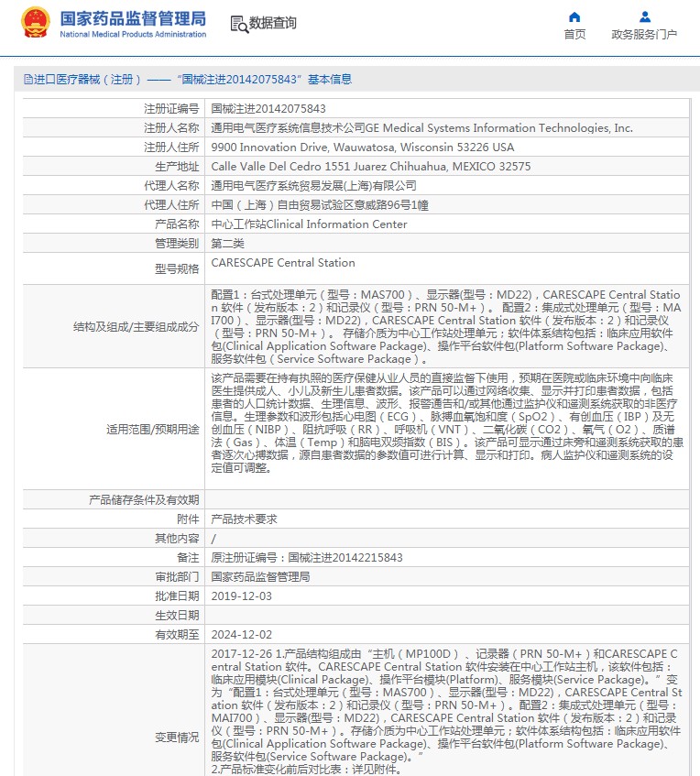Click 批准日期 label

[x=177, y=596]
